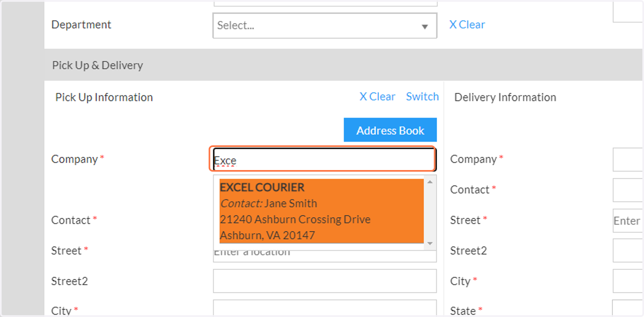Click the Pick Up Street location field

325,255
